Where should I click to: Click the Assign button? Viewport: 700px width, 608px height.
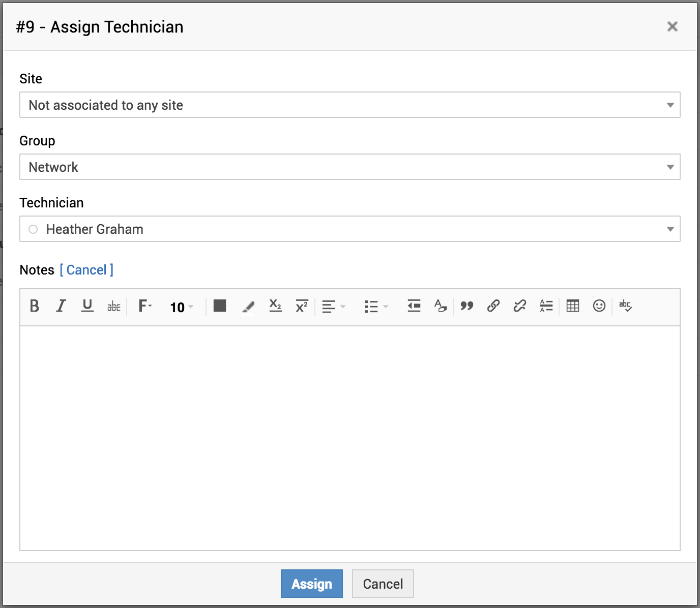[x=311, y=584]
